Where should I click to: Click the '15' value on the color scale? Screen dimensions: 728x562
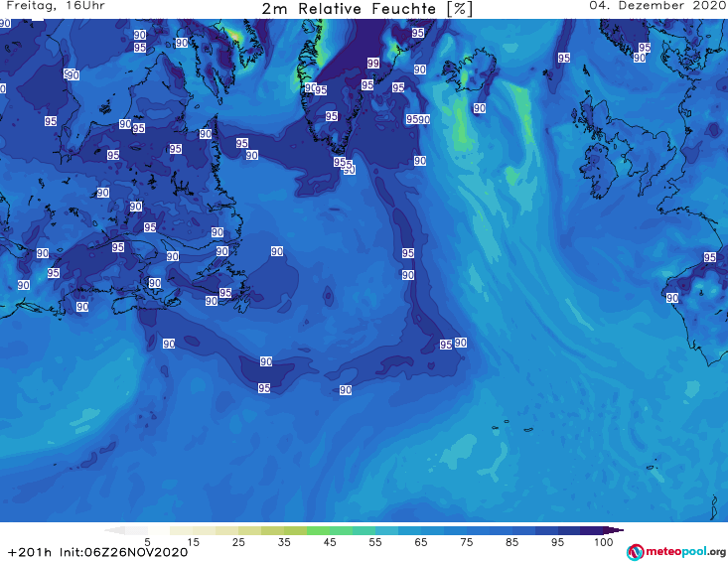(x=193, y=542)
